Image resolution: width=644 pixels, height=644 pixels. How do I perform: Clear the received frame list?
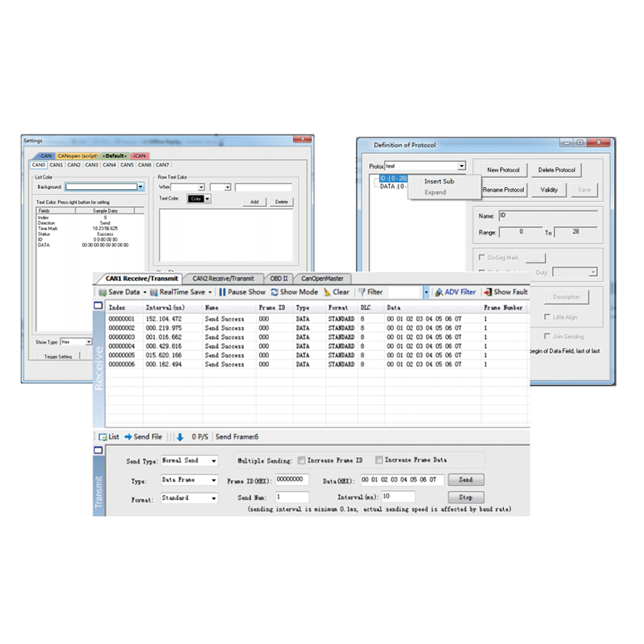coord(337,292)
